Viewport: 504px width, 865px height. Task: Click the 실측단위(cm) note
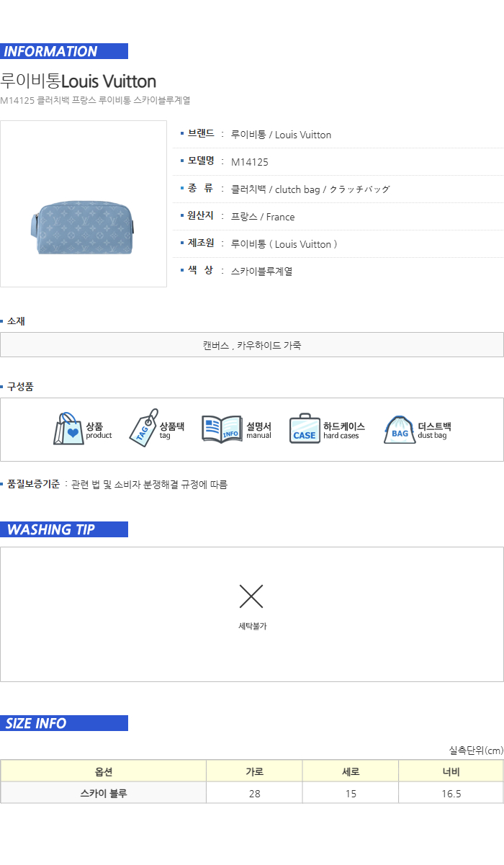tap(476, 750)
